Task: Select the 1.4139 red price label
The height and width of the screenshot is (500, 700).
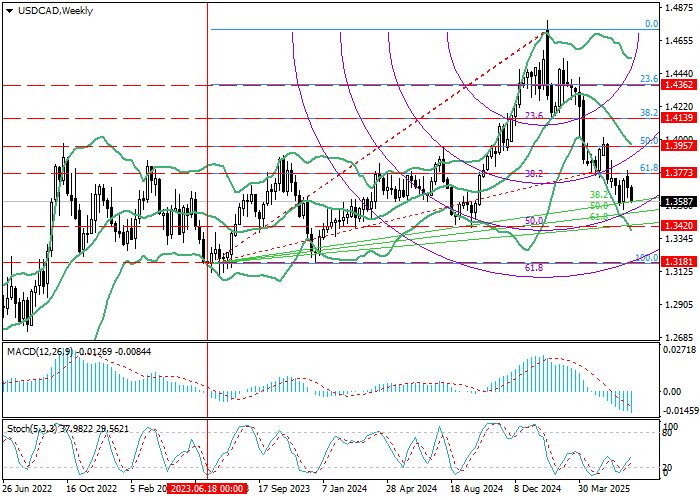Action: pyautogui.click(x=679, y=118)
